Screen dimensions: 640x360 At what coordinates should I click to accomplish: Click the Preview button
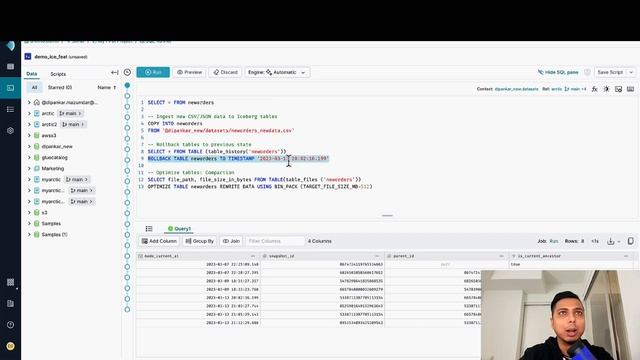[189, 72]
